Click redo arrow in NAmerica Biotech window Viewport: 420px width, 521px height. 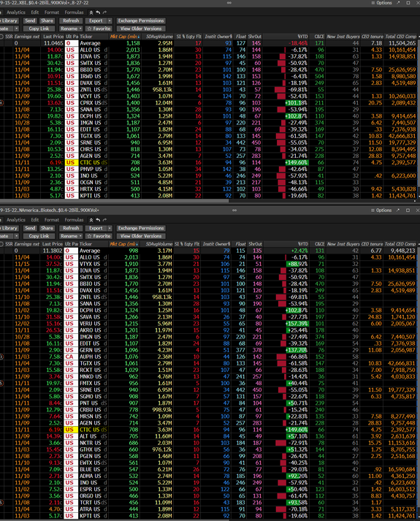point(104,220)
